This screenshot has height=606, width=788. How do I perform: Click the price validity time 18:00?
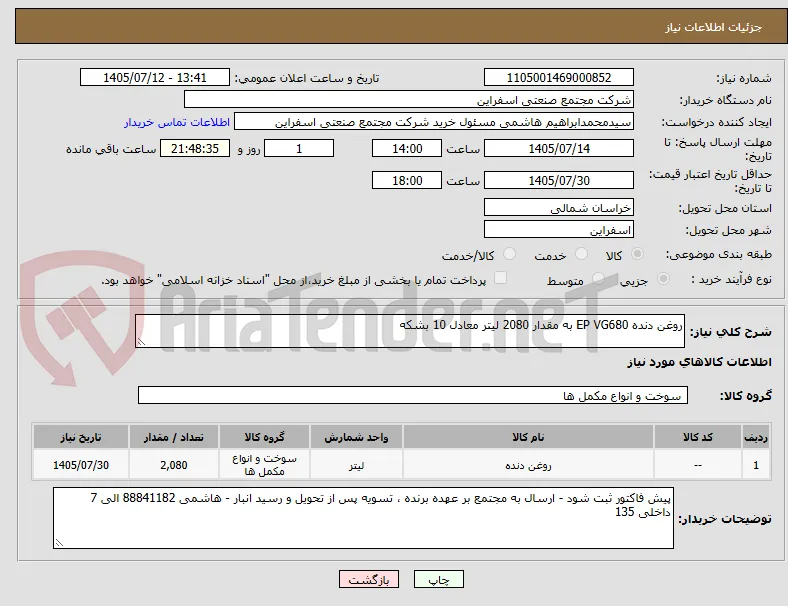pos(407,180)
